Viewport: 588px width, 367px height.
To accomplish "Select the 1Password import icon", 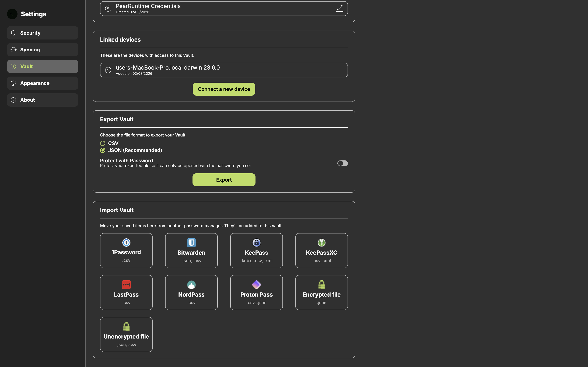I will click(x=126, y=243).
